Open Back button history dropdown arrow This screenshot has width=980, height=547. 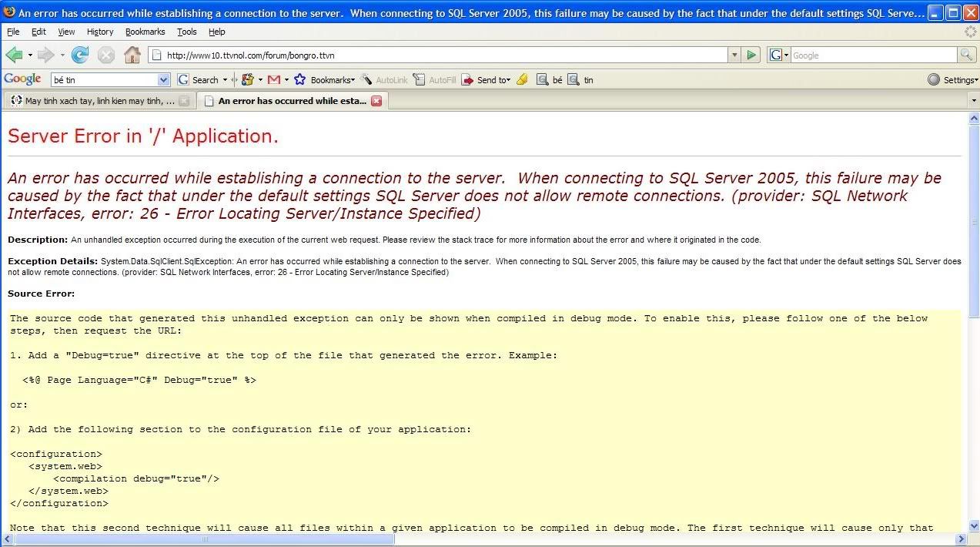pos(30,55)
